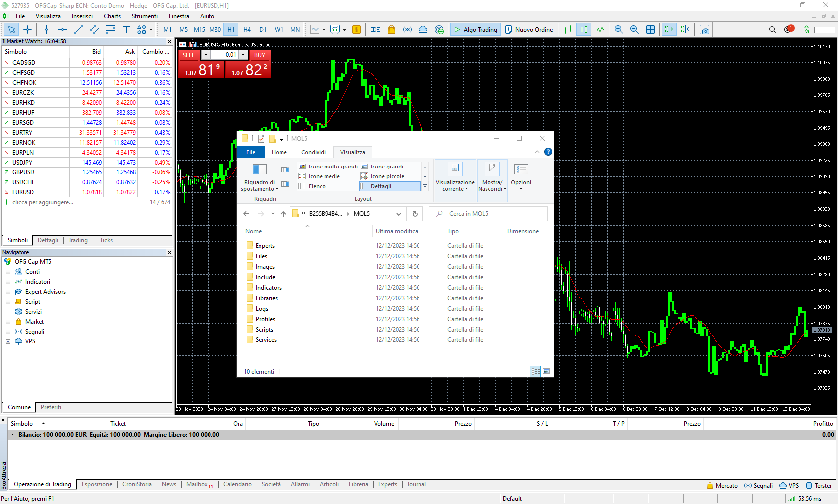Image resolution: width=838 pixels, height=504 pixels.
Task: Open the account notification icon
Action: tap(788, 29)
